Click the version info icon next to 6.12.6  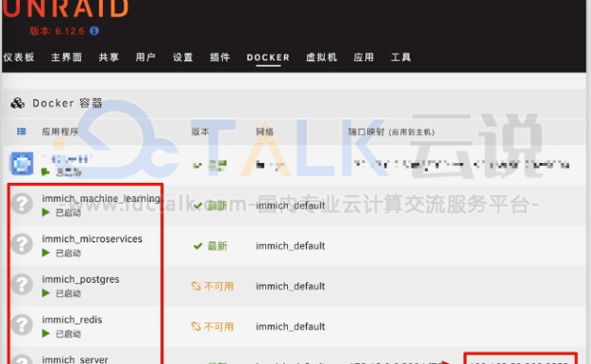[x=94, y=31]
